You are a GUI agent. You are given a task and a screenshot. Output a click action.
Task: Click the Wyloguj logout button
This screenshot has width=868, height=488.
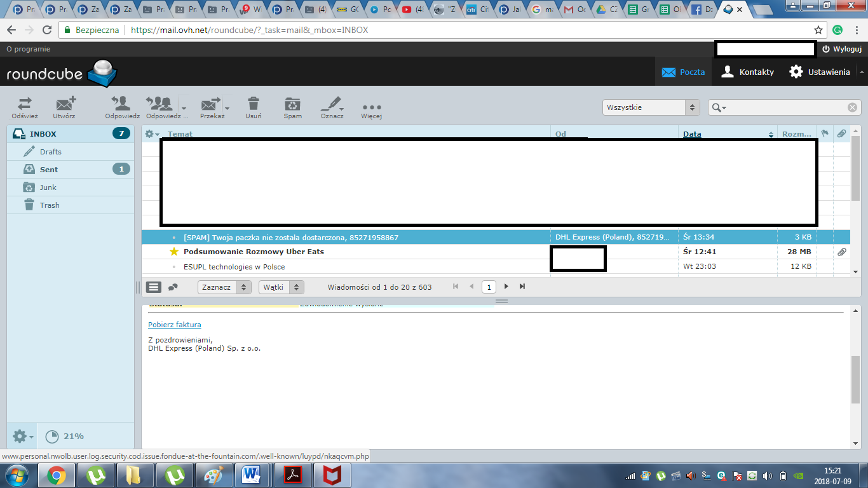(x=841, y=49)
